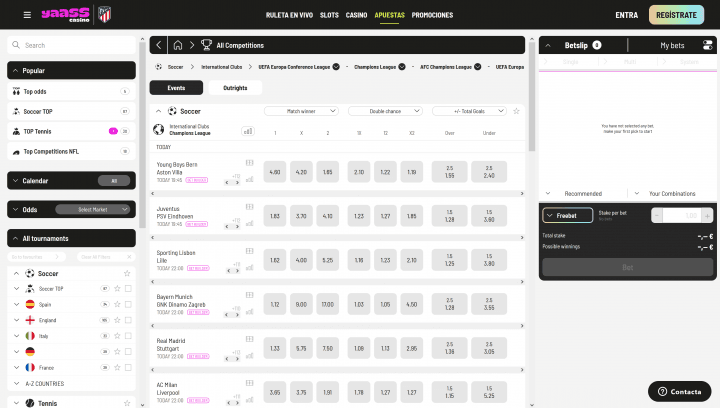This screenshot has width=720, height=408.
Task: Click the betslip settings toggle icon
Action: point(707,45)
